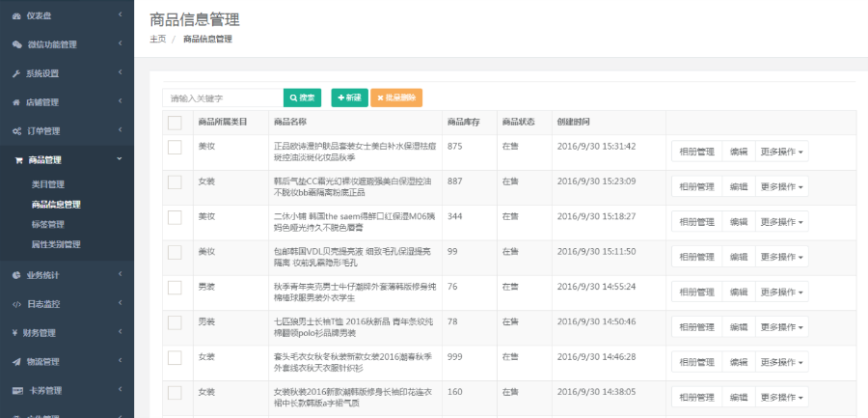Open 更多操作 dropdown for stock 76 row

pos(781,292)
